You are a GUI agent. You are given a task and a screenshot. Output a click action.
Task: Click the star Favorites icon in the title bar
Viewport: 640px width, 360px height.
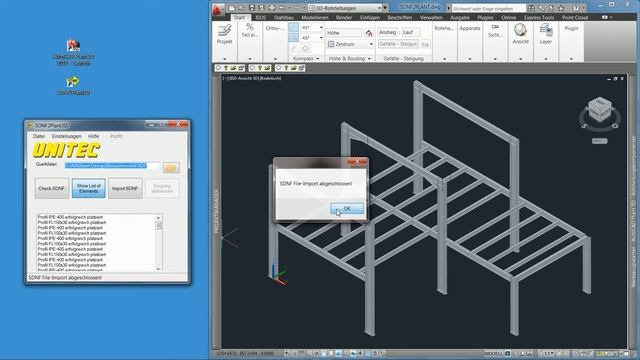pos(561,8)
